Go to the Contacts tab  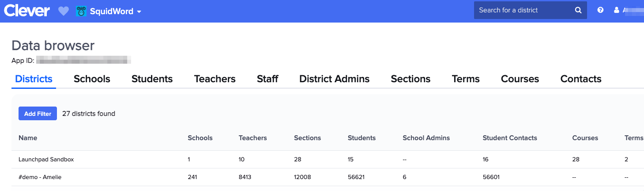[x=580, y=79]
